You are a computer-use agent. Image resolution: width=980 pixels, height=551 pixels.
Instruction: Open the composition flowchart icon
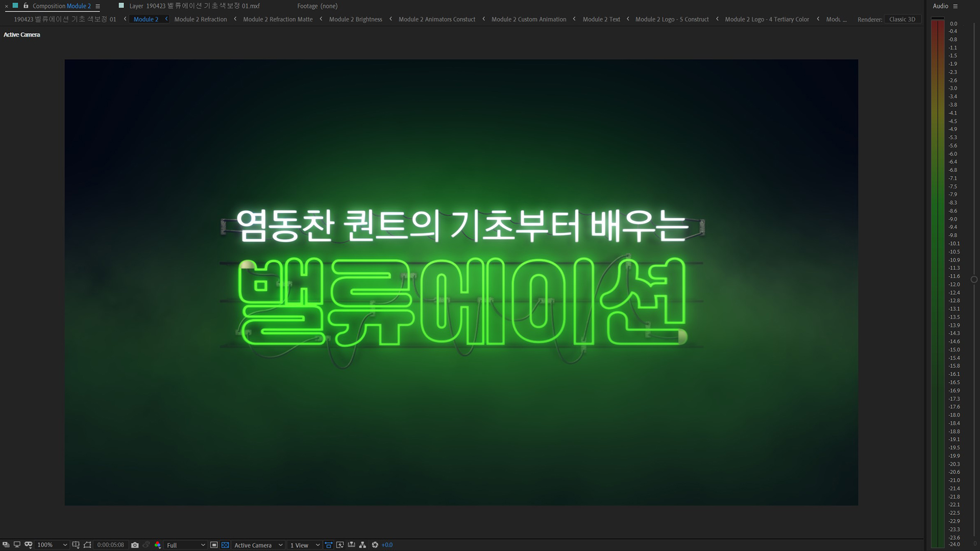click(362, 545)
